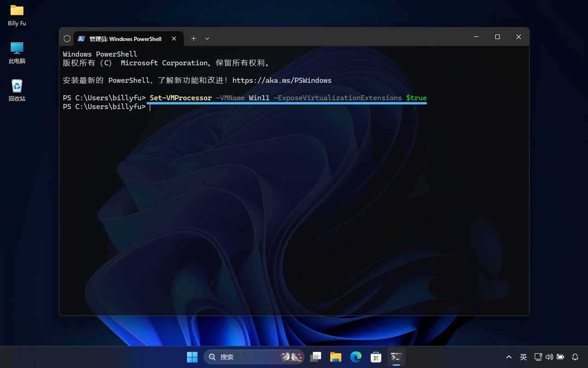Click the administrator shield icon in Terminal
This screenshot has height=368, width=588.
coord(67,39)
